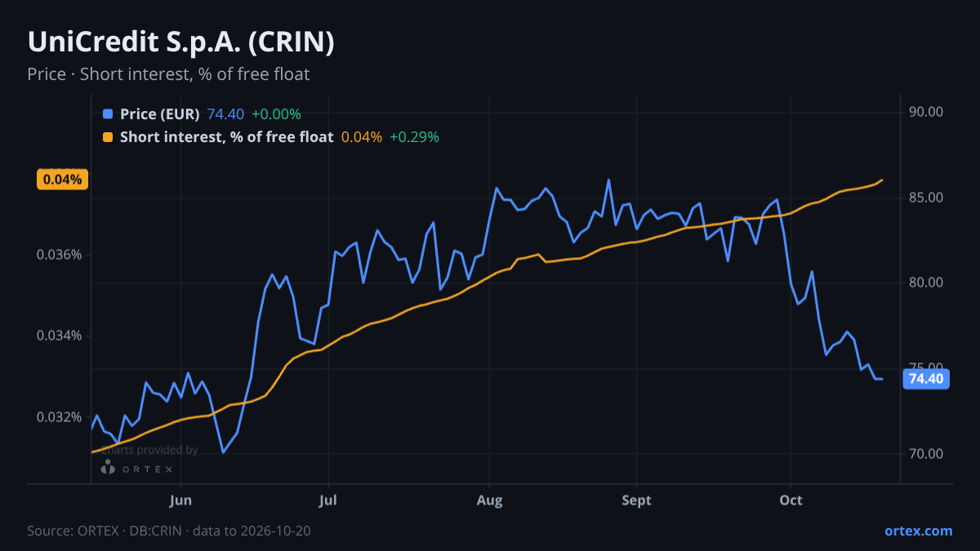Click the 0.034% left axis label
Screen dimensions: 980x551
60,335
